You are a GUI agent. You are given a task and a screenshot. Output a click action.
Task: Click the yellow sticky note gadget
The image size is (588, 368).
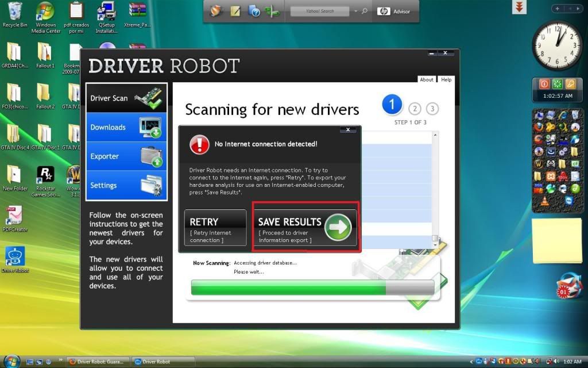(557, 240)
